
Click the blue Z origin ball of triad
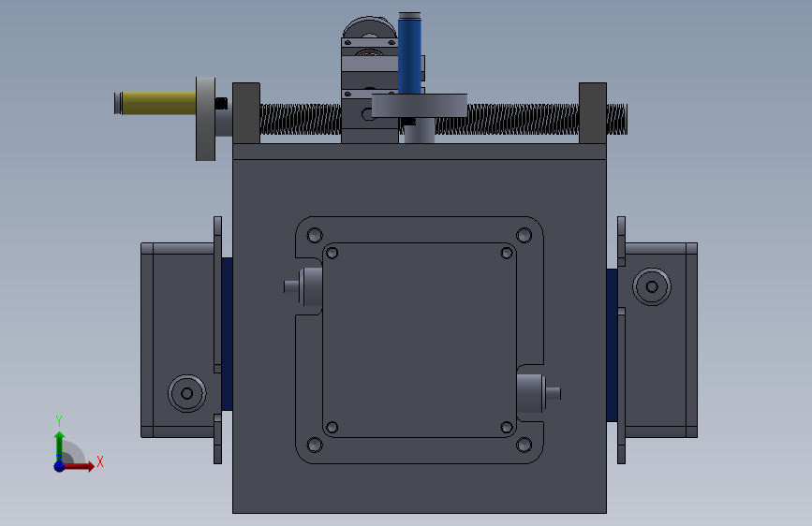click(x=59, y=466)
